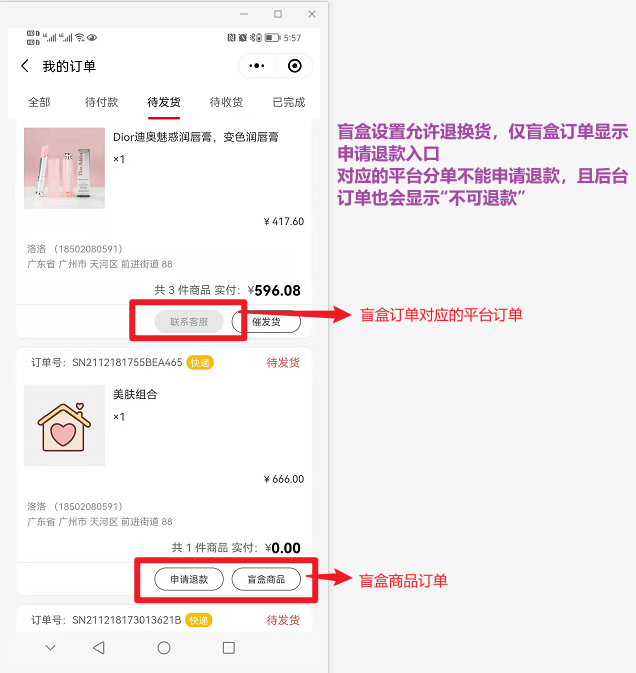
Task: Click the 联系客服 button
Action: tap(189, 321)
